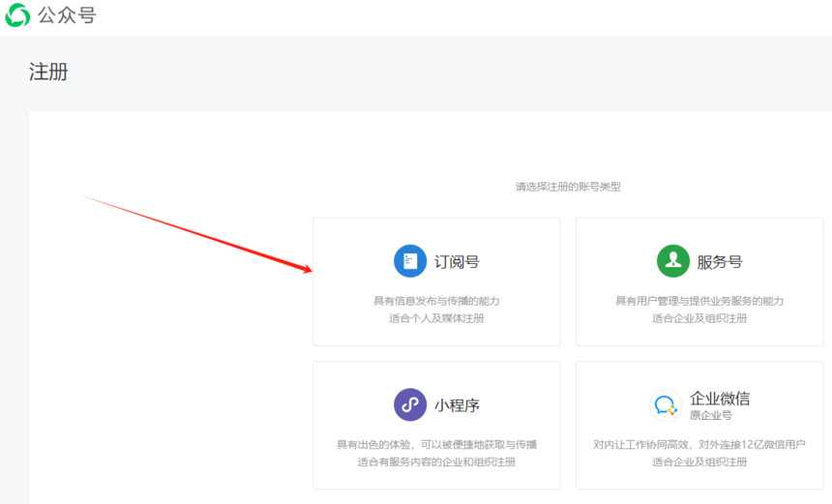
Task: Click the green WeChat 公众号 logo icon
Action: pos(17,15)
